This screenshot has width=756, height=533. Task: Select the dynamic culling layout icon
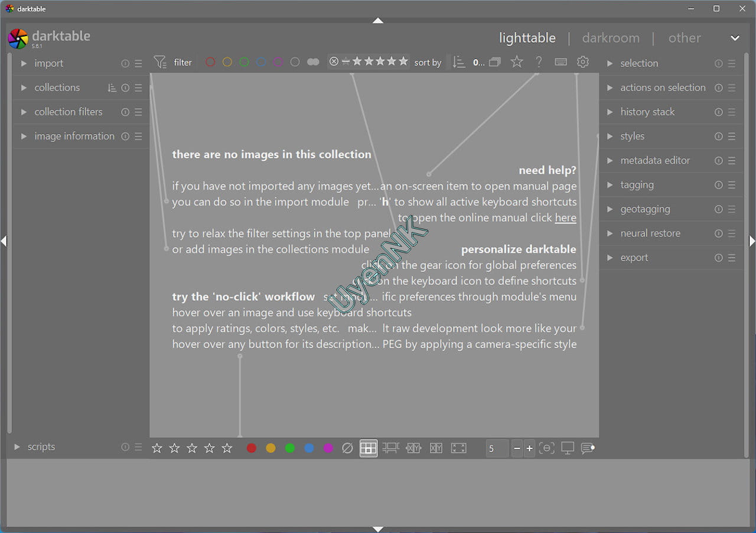[x=436, y=448]
